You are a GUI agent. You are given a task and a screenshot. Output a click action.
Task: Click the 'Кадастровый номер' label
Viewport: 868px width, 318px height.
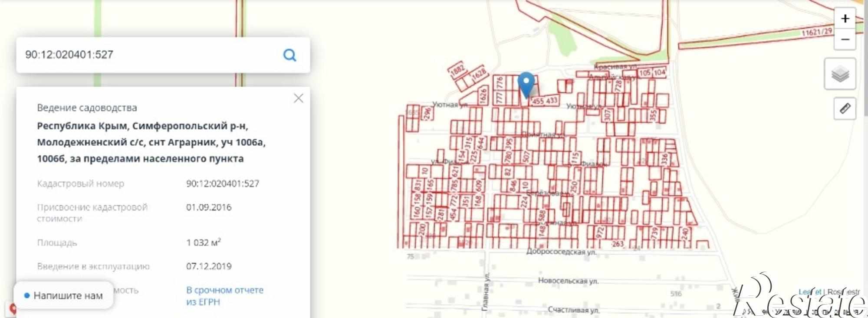tap(81, 184)
